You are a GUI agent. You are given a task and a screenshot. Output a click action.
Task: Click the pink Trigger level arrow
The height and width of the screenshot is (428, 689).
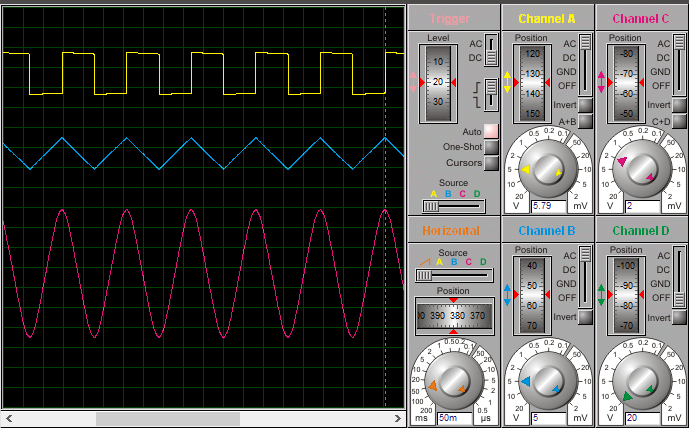coord(413,82)
